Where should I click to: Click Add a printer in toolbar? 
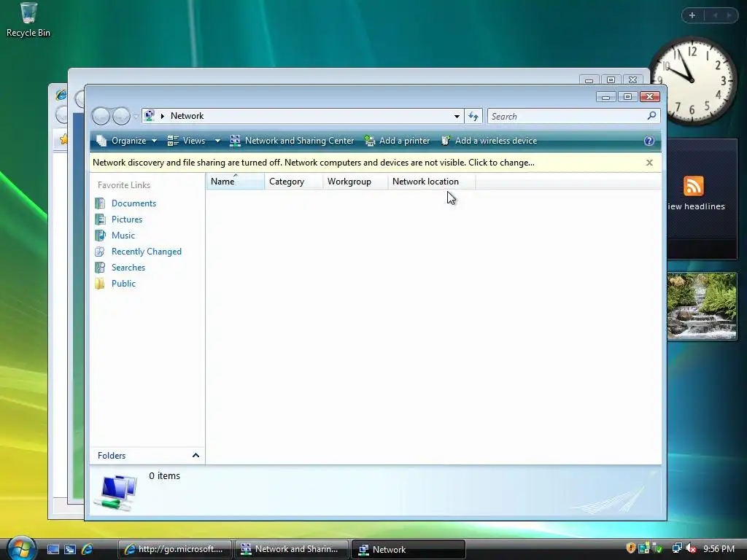pos(397,141)
